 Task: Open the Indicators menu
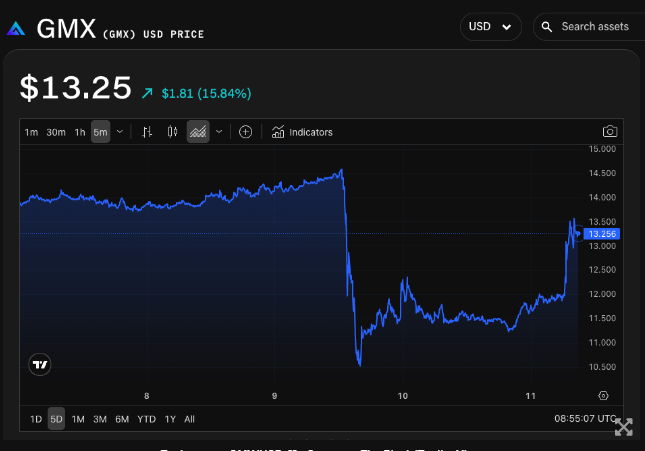coord(302,132)
